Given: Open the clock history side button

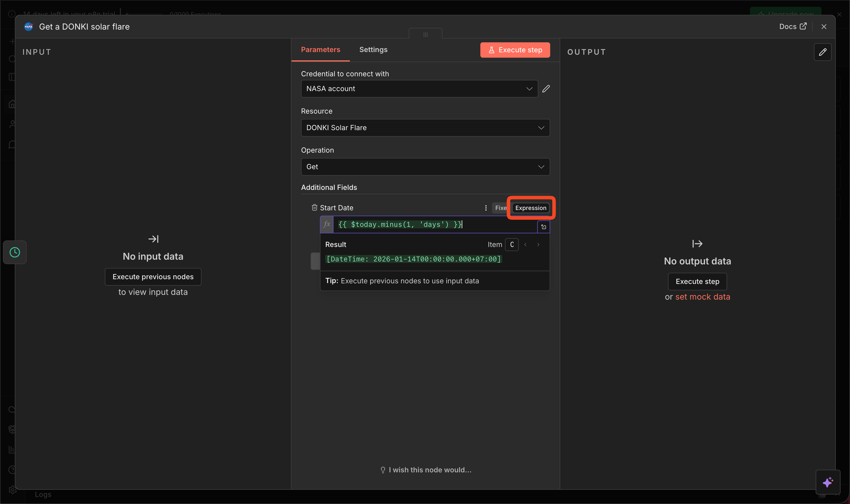Looking at the screenshot, I should (15, 252).
